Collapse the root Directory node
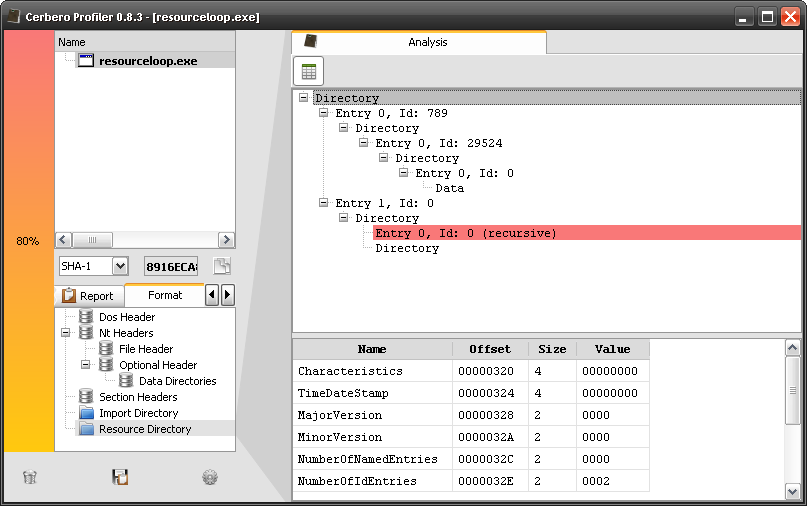Image resolution: width=807 pixels, height=506 pixels. pos(304,97)
